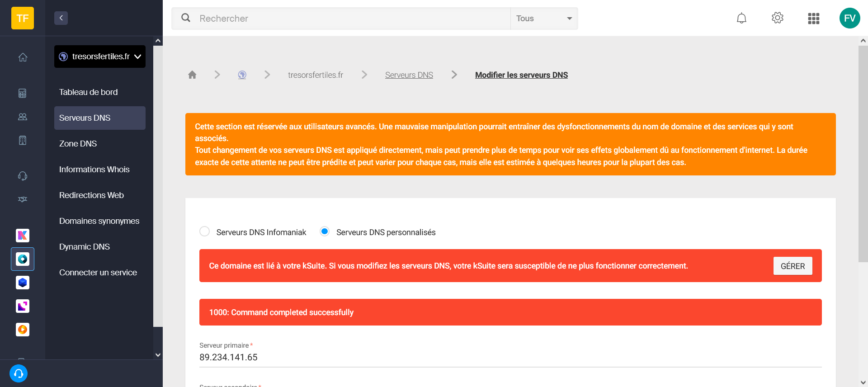Open the tresorsfertiles.fr domain selector
This screenshot has height=387, width=868.
(x=100, y=57)
